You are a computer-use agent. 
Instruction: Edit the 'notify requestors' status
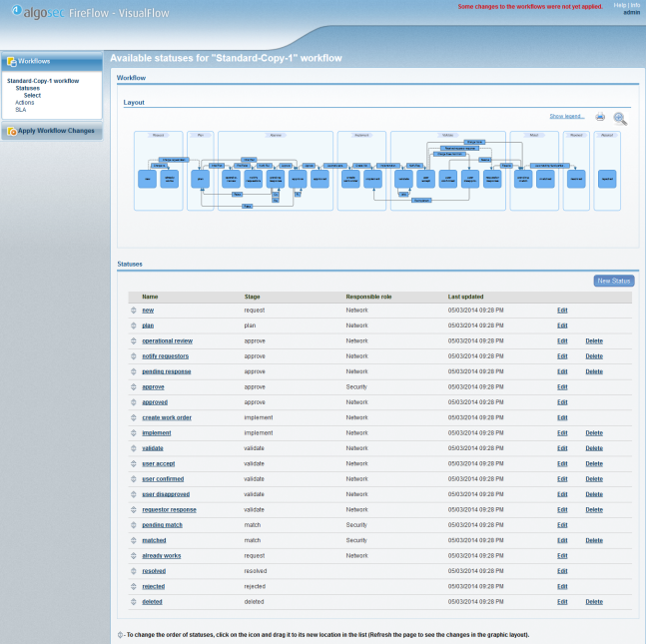pyautogui.click(x=562, y=356)
